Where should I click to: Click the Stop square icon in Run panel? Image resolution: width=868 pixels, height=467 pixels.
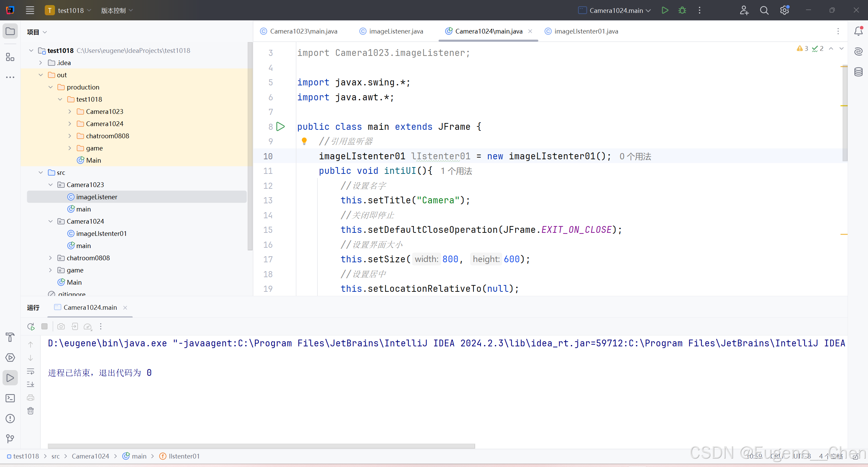[44, 326]
